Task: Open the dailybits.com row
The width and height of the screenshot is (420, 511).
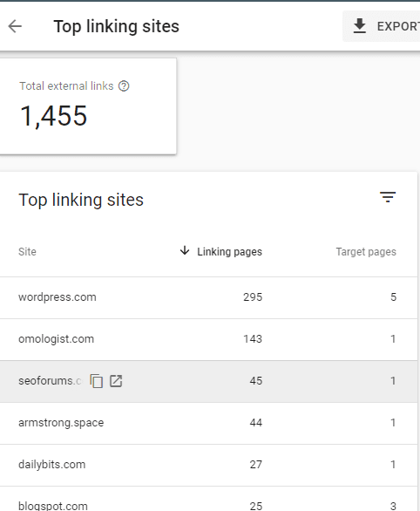Action: (x=208, y=465)
